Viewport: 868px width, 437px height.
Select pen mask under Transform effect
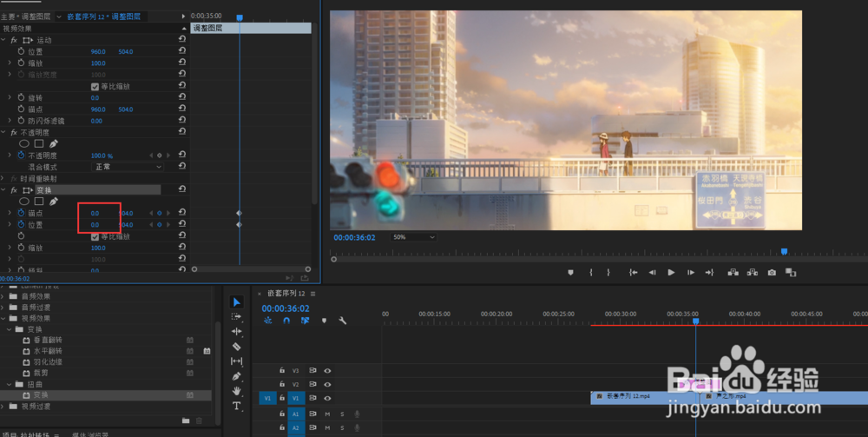pyautogui.click(x=54, y=201)
